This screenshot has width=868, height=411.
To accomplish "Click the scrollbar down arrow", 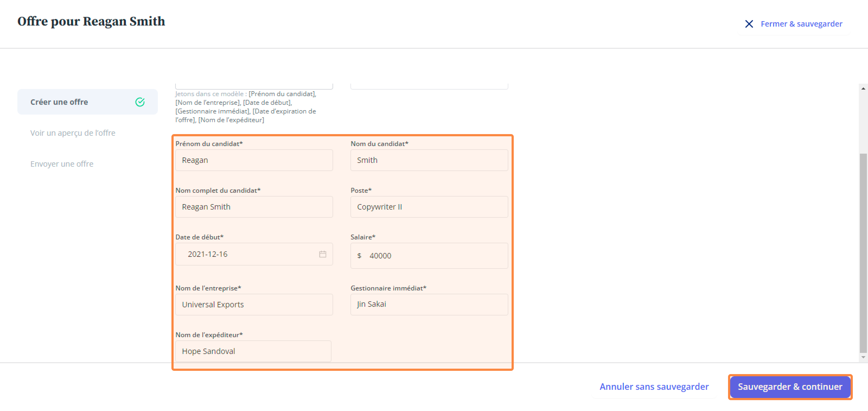I will click(863, 357).
